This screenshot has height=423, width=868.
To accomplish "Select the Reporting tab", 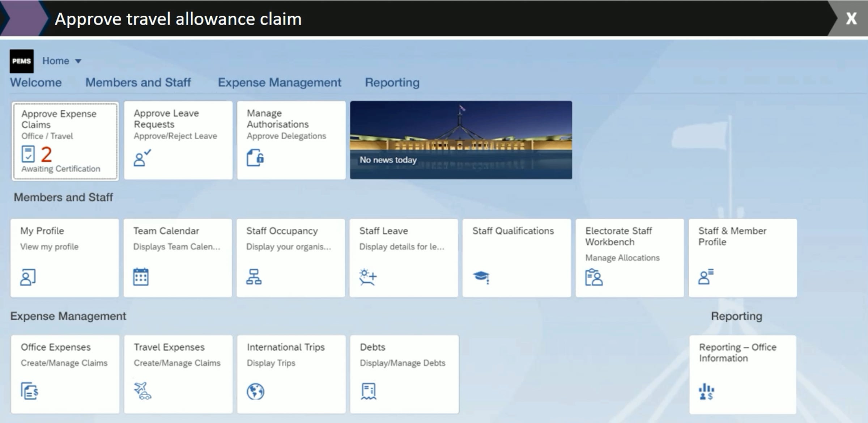I will click(x=392, y=83).
